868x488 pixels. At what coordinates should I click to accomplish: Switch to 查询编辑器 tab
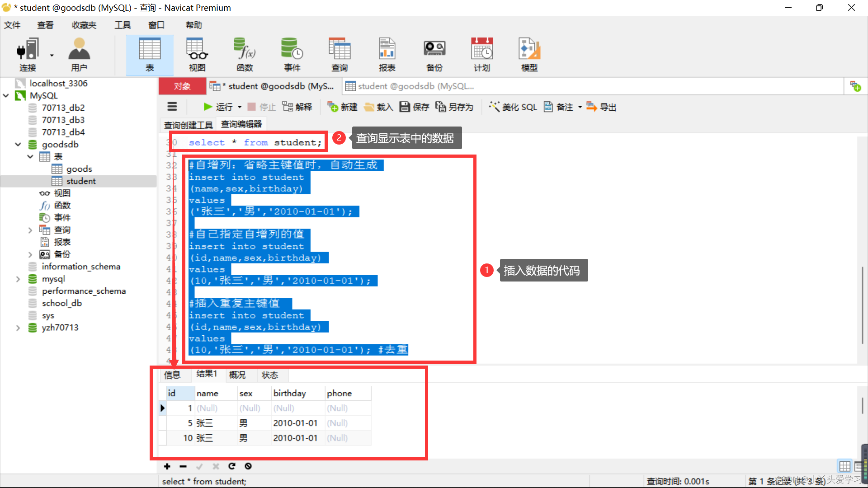pyautogui.click(x=241, y=124)
